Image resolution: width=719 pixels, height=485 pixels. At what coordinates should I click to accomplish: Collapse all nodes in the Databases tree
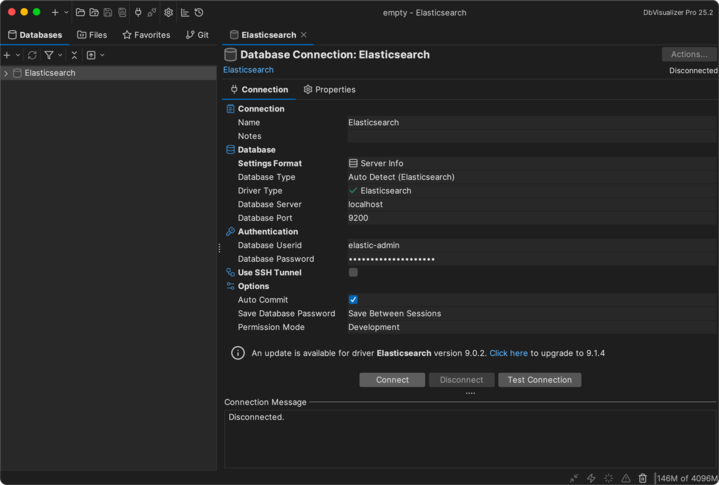pos(74,55)
